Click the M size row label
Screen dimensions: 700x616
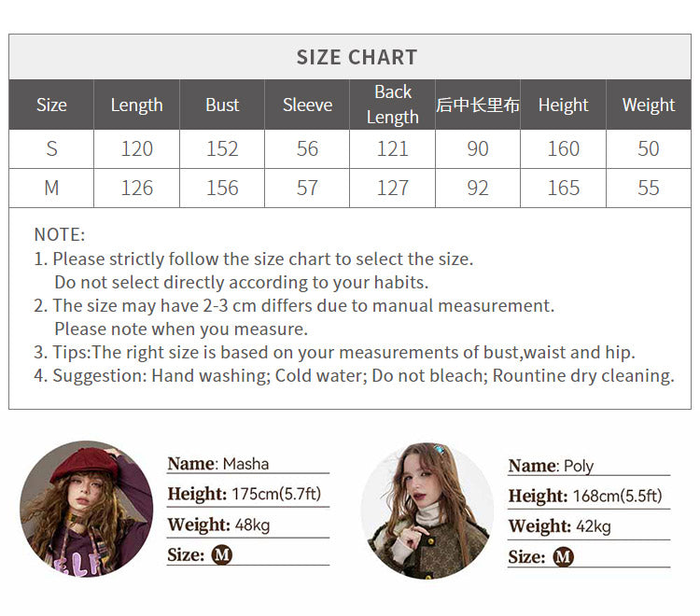coord(51,188)
